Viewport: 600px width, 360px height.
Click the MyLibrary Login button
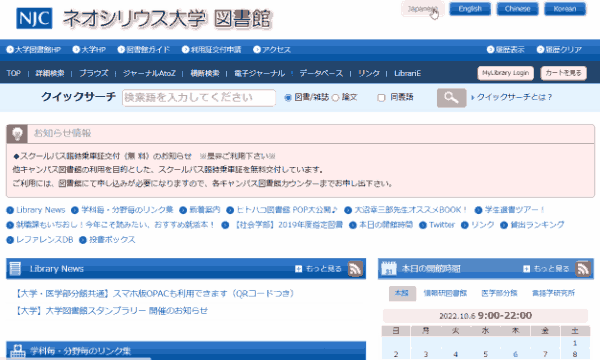[505, 73]
